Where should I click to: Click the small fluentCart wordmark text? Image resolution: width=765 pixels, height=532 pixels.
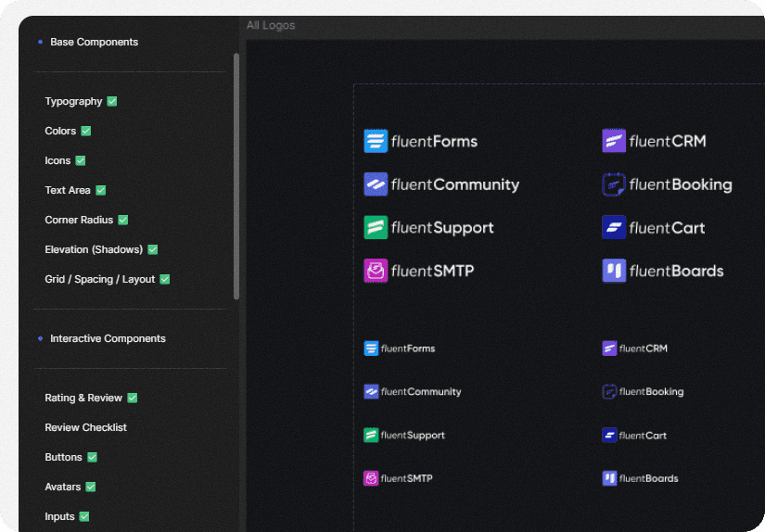pyautogui.click(x=643, y=436)
